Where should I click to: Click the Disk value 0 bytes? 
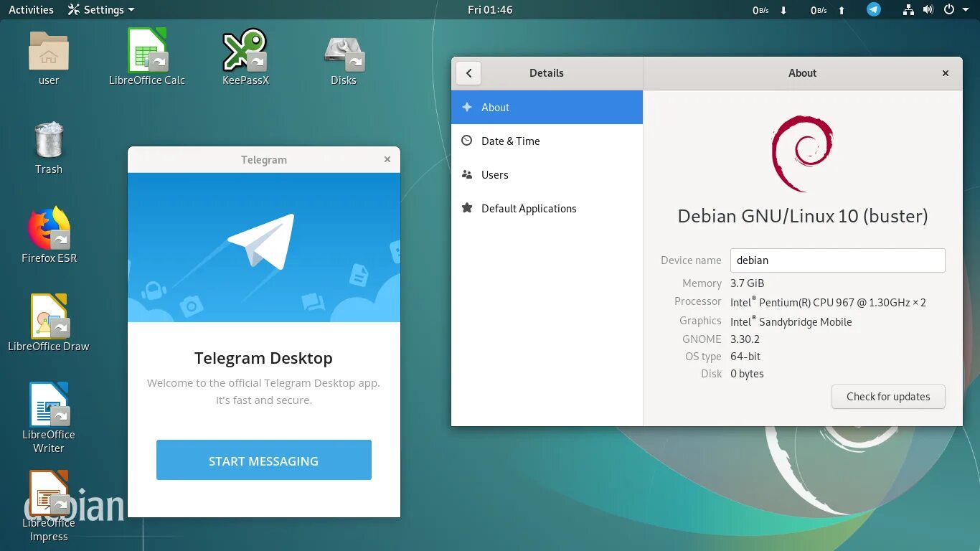tap(747, 374)
